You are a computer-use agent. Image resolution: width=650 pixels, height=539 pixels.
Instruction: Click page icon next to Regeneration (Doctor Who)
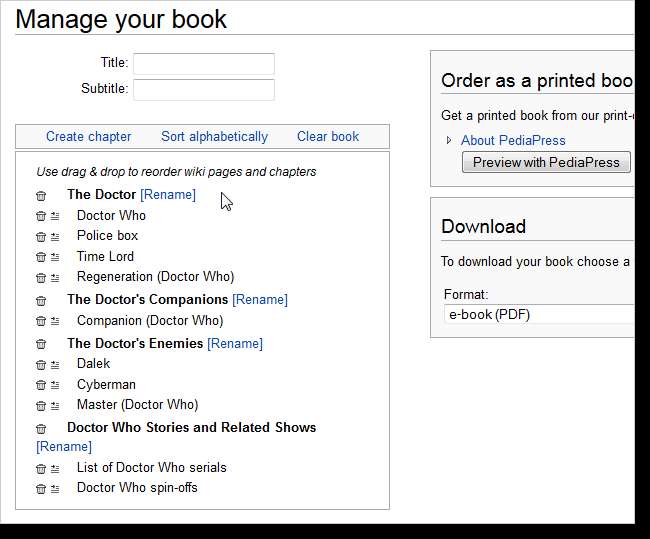[55, 278]
